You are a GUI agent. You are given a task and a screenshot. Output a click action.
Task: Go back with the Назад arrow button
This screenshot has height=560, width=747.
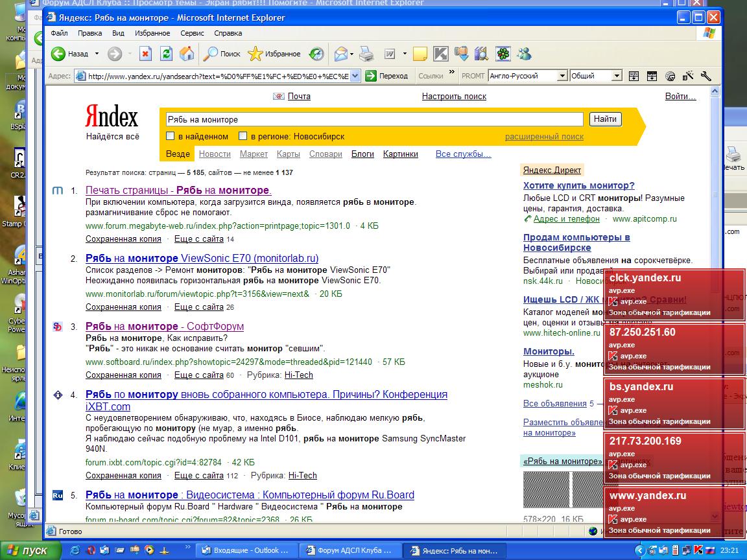point(69,54)
